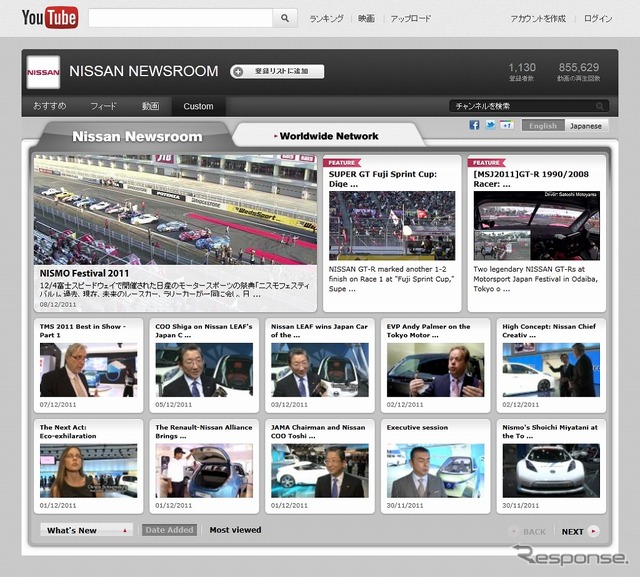Click the 登録リストに追加 subscribe button
Screen dimensions: 640x577
coord(277,71)
